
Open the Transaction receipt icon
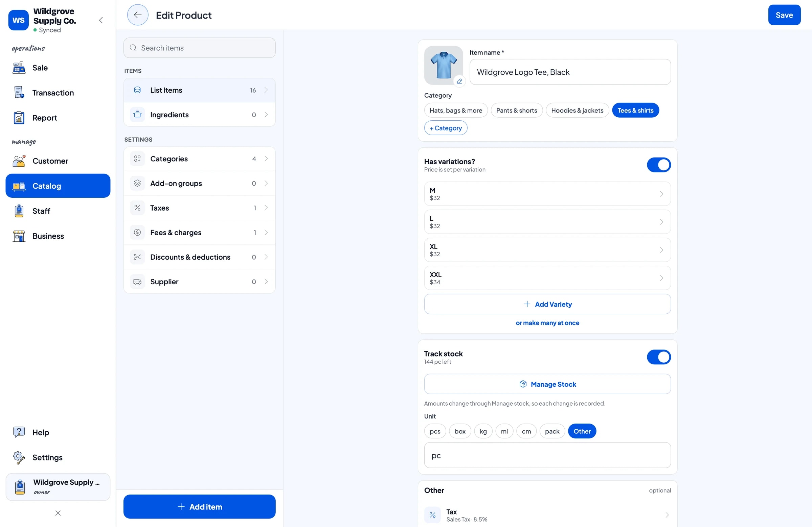tap(19, 92)
